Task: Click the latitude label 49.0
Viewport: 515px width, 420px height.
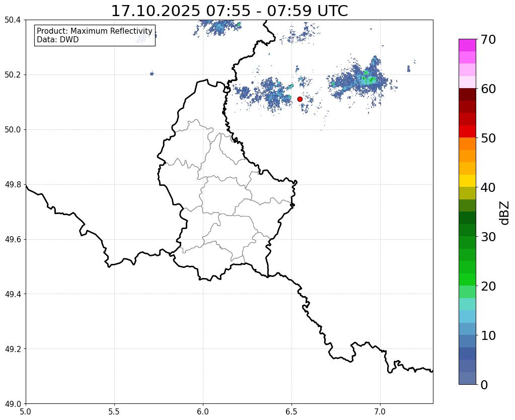Action: 13,404
